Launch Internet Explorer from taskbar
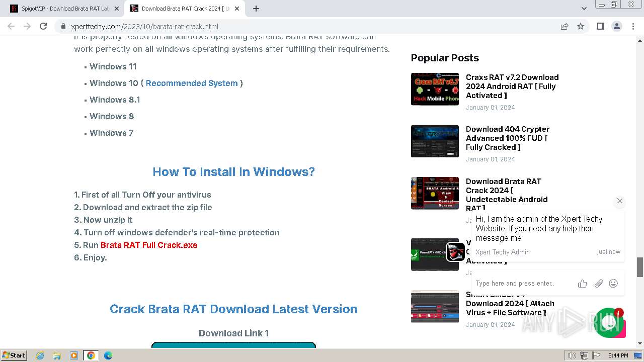The image size is (644, 362). tap(40, 355)
